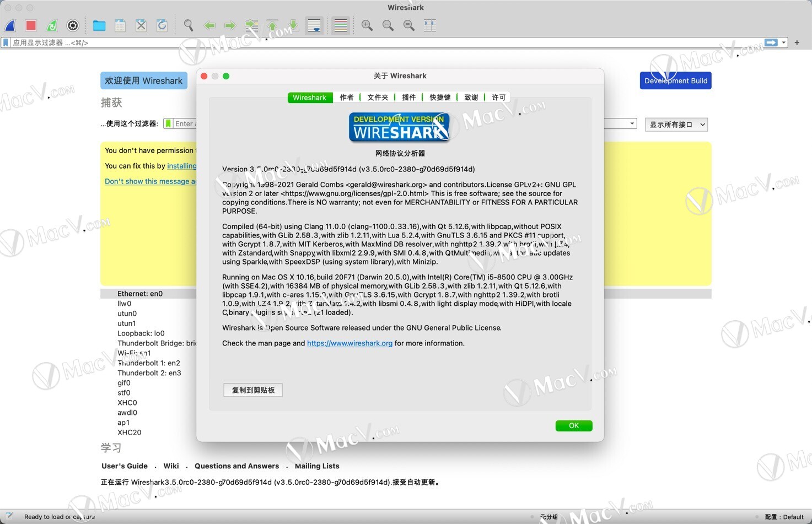Open the 文件夹 tab in About dialog

(x=378, y=98)
